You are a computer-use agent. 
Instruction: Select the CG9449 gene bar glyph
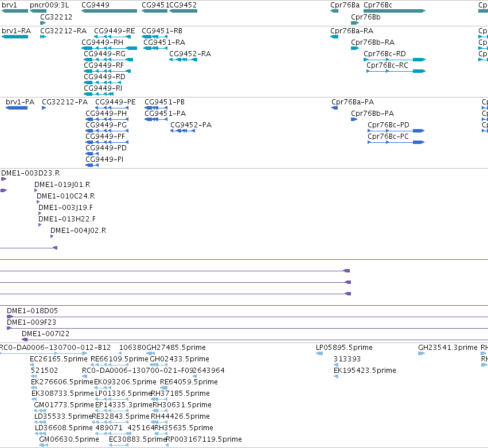[x=109, y=11]
